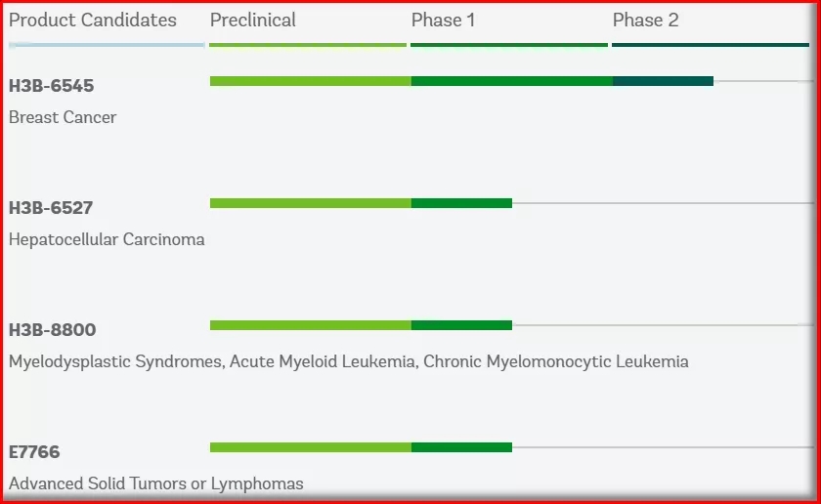Open the H3B-6527 product candidate
The height and width of the screenshot is (504, 821).
click(52, 208)
